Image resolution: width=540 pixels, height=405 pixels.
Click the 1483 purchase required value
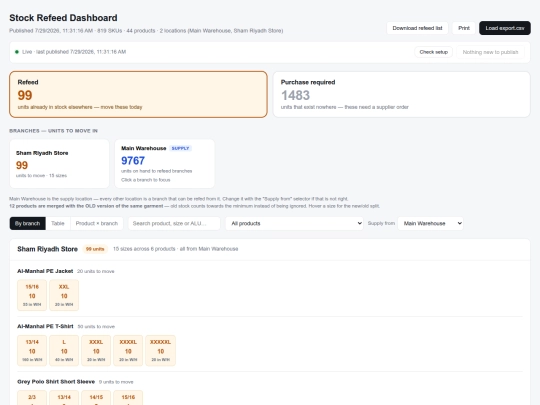pyautogui.click(x=295, y=95)
